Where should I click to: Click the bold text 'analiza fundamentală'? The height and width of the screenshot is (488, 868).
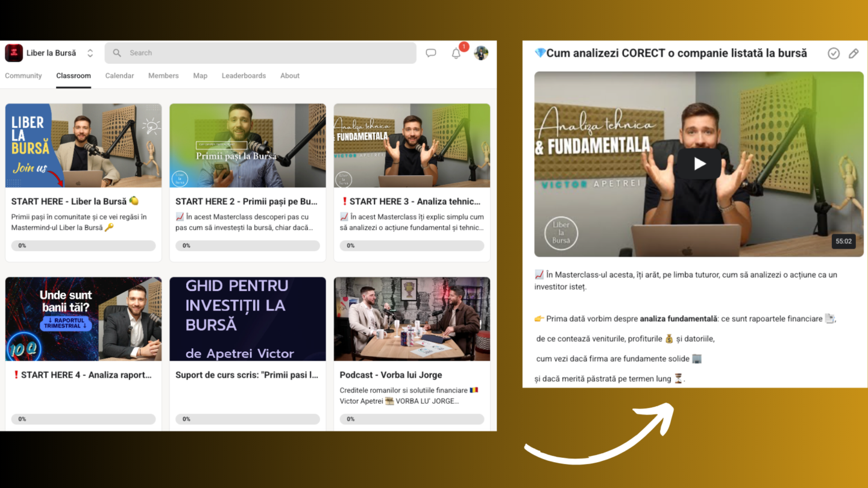point(679,319)
